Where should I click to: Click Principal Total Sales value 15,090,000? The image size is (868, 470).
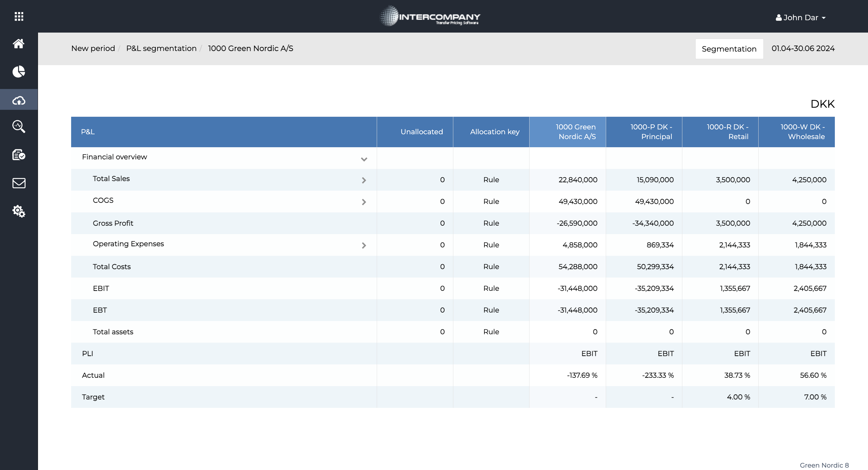655,180
